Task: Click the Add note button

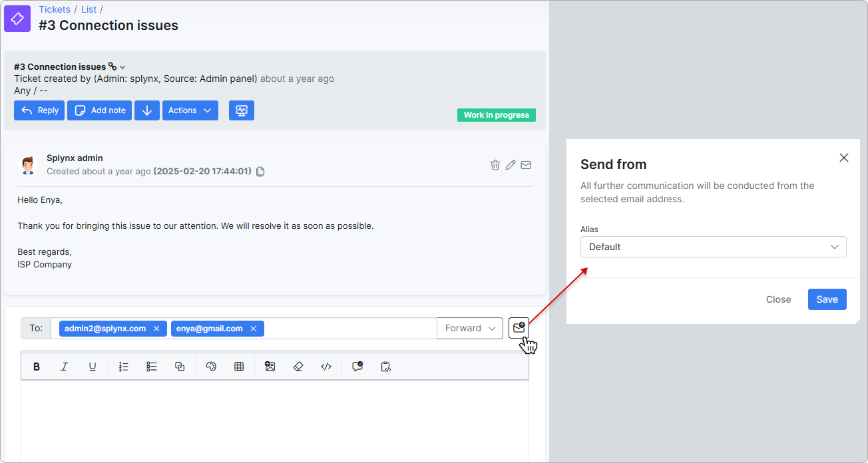Action: point(99,110)
